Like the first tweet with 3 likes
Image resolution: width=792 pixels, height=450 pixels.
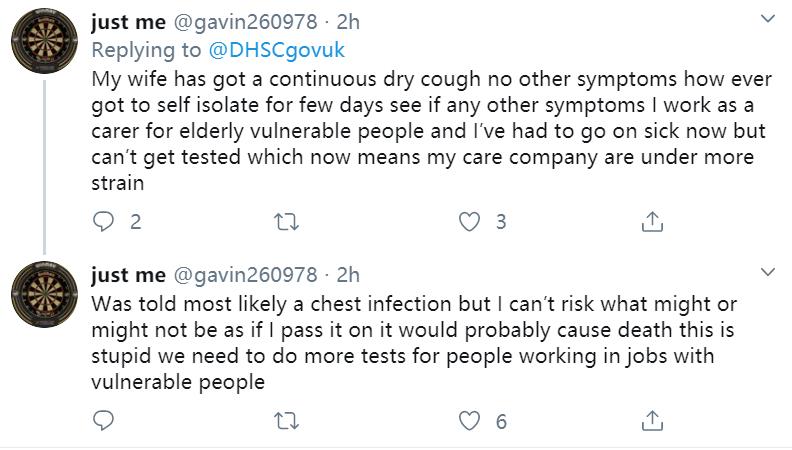click(469, 222)
